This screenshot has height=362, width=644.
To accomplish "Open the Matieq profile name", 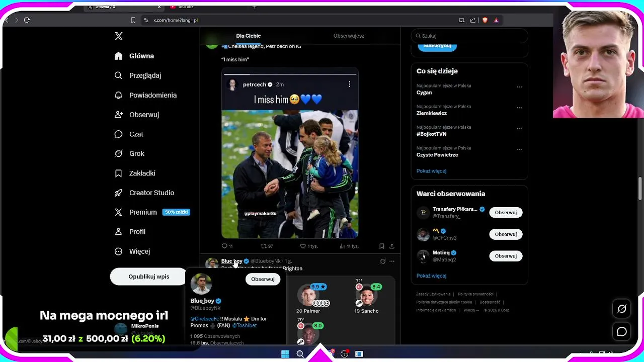I will pos(441,253).
